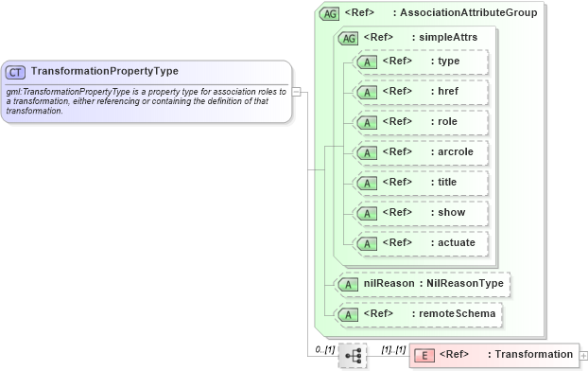Click the A icon of arcrole attribute
This screenshot has height=371, width=588.
pos(367,152)
